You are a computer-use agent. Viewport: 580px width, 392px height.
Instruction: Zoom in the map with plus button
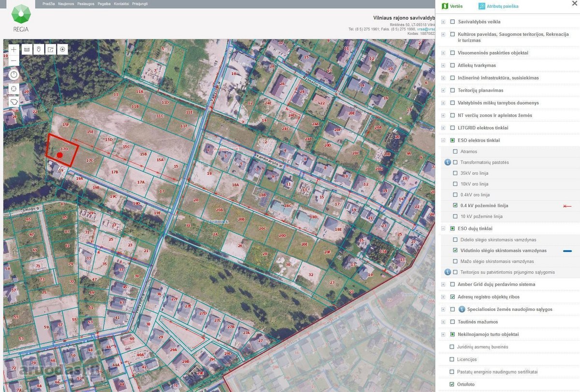tap(14, 50)
